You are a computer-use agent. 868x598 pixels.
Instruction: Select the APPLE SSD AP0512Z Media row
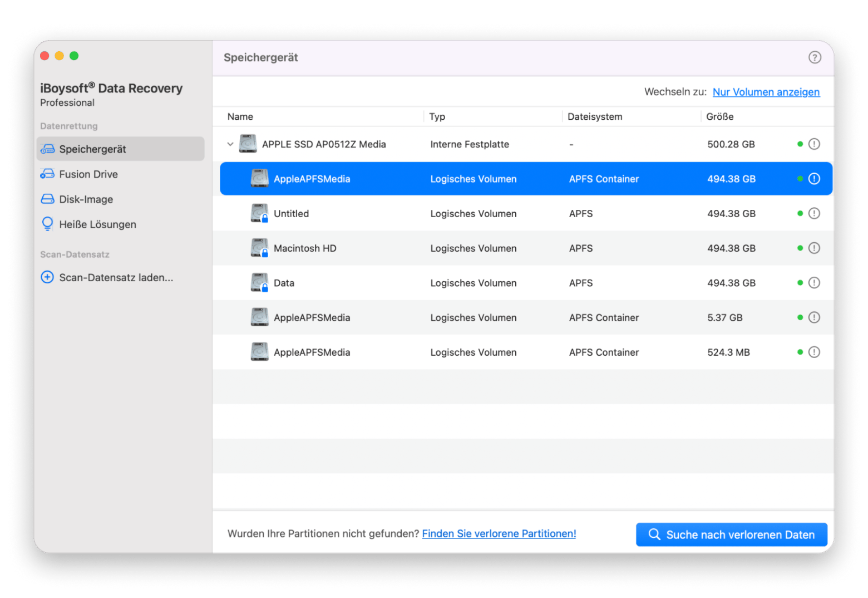tap(523, 144)
